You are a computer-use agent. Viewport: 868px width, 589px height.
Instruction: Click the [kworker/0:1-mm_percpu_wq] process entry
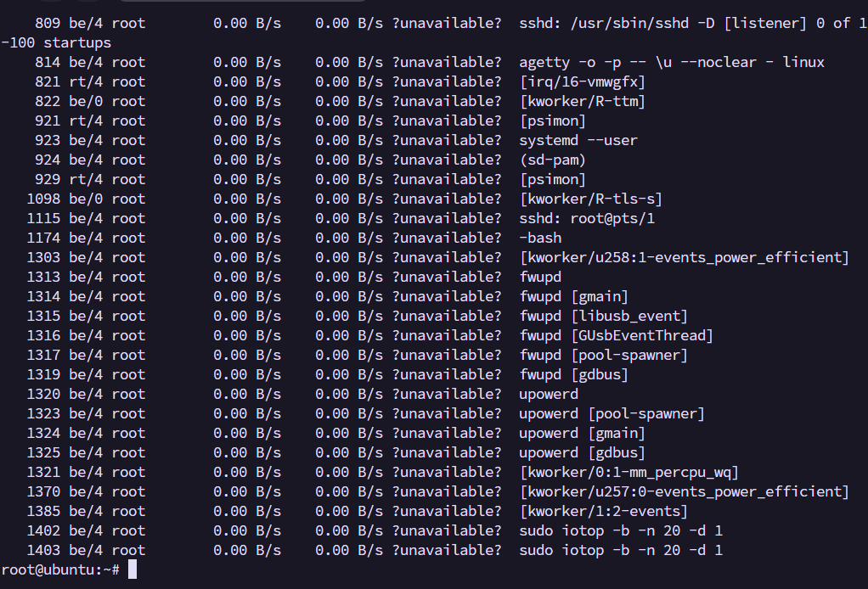coord(628,472)
